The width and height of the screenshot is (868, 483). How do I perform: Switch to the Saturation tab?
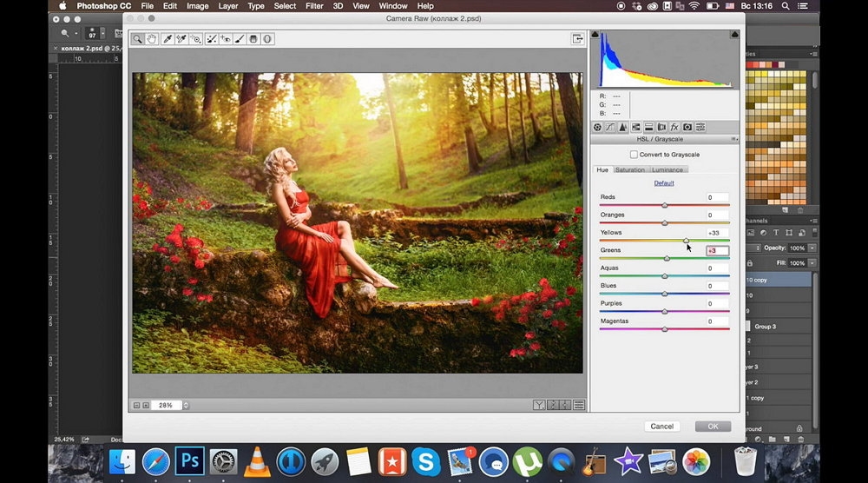[x=630, y=170]
